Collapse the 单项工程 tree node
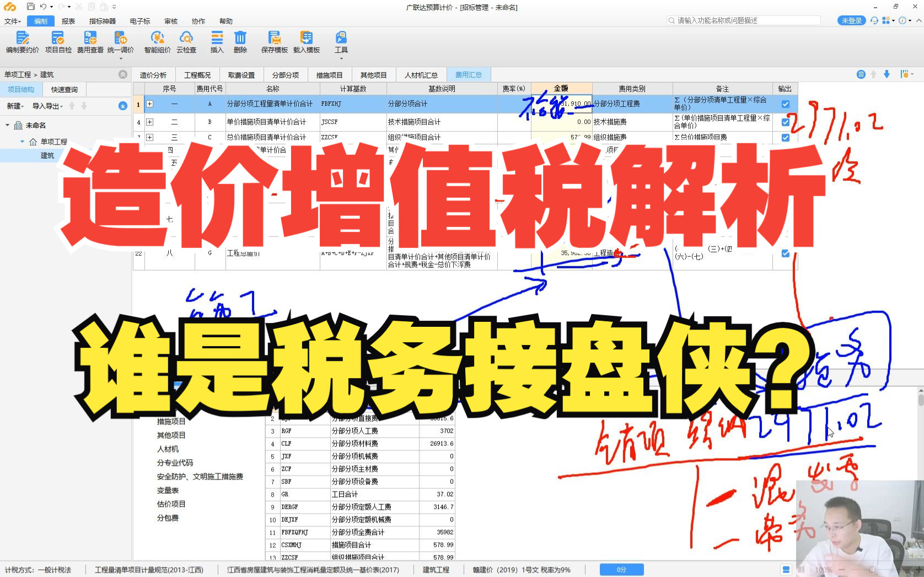 pos(23,142)
